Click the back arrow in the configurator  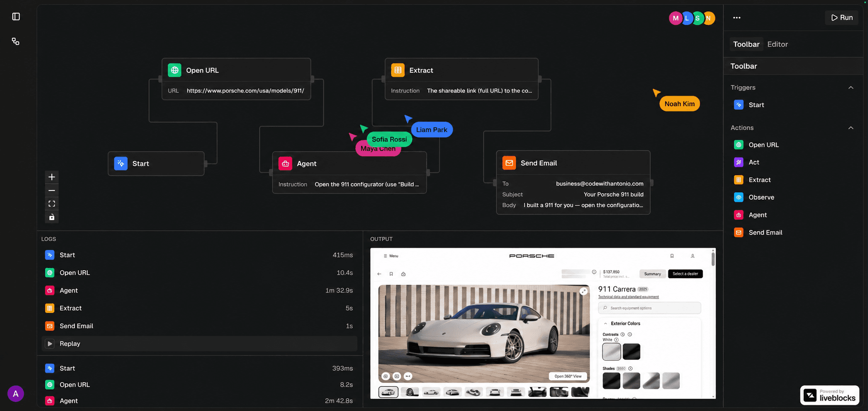tap(379, 274)
